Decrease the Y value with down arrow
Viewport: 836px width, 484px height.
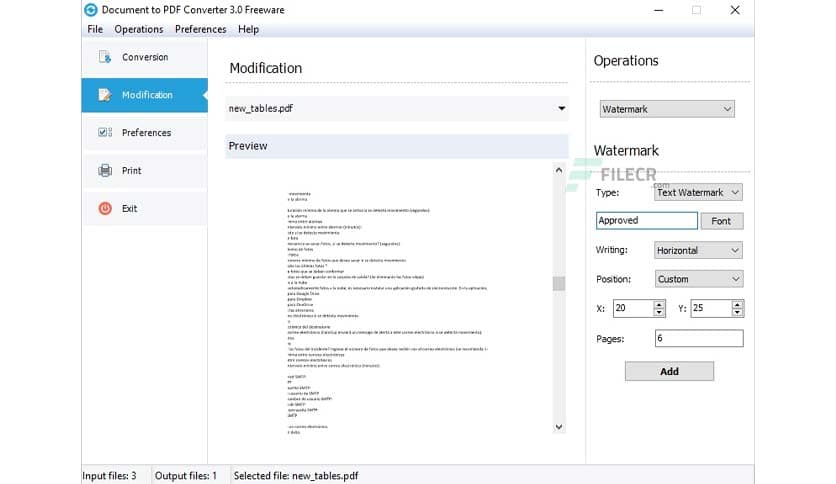737,312
